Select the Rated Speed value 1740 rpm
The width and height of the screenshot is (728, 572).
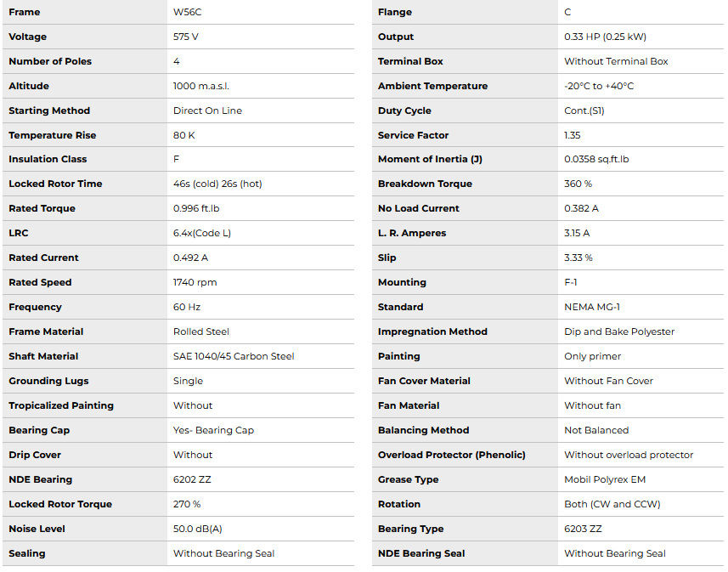(195, 283)
